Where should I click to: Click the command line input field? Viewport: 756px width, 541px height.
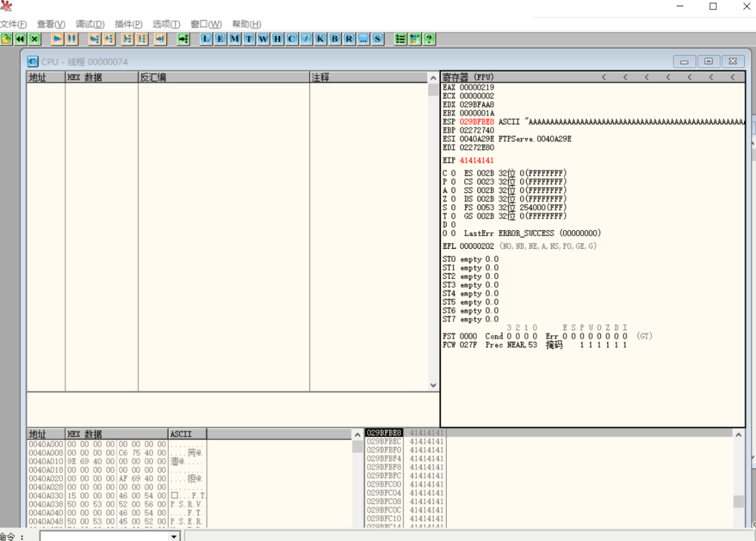click(x=105, y=537)
